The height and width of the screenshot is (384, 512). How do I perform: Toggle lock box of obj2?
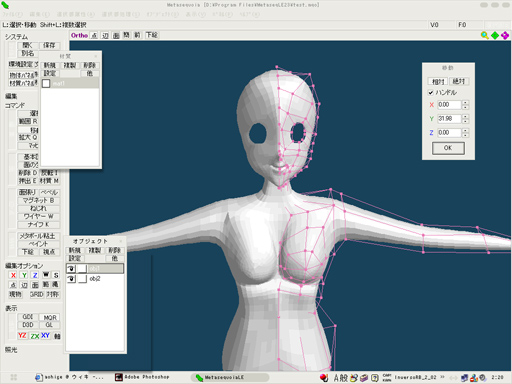[82, 279]
